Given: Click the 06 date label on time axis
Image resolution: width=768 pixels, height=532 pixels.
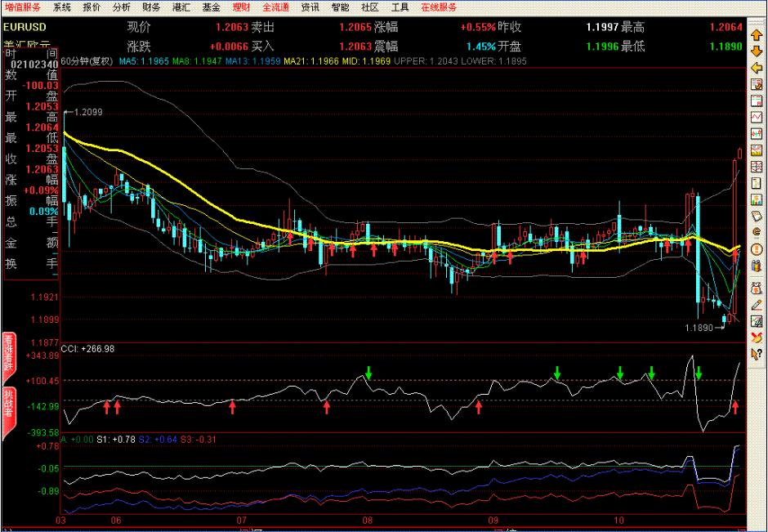Looking at the screenshot, I should (116, 521).
